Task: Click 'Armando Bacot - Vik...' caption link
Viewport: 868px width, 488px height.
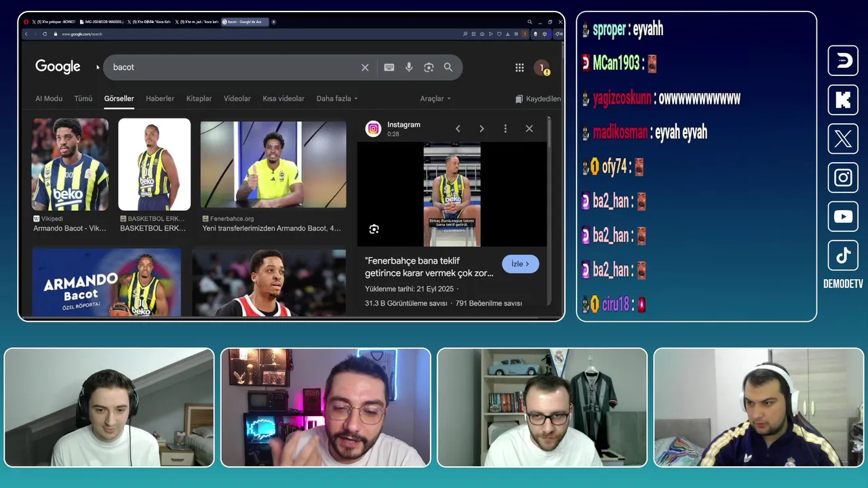Action: tap(70, 228)
